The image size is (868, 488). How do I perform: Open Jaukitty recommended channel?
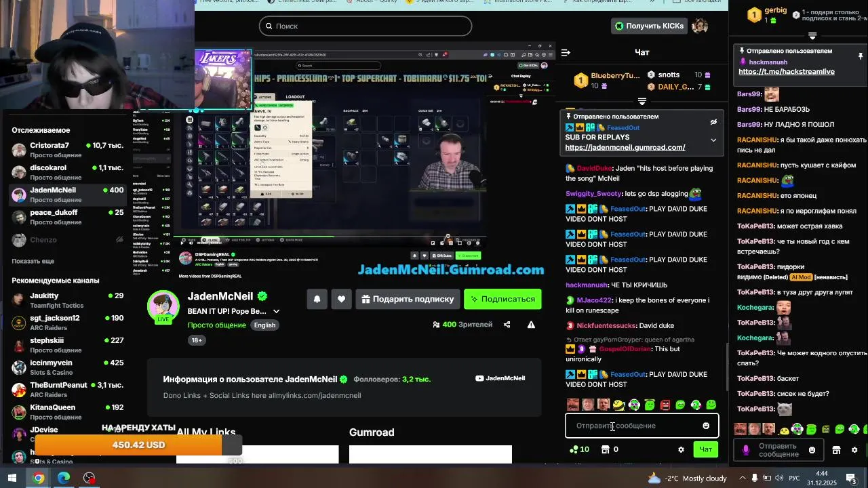(68, 300)
